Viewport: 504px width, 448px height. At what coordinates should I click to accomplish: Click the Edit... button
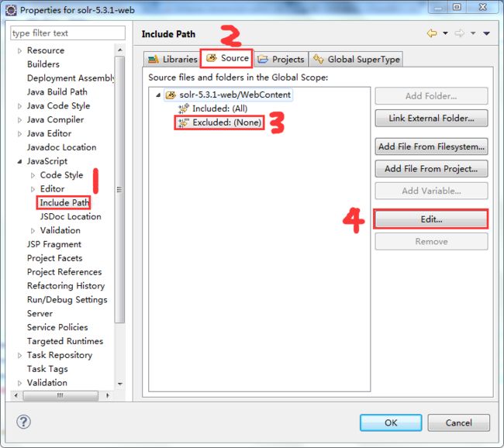(x=431, y=219)
